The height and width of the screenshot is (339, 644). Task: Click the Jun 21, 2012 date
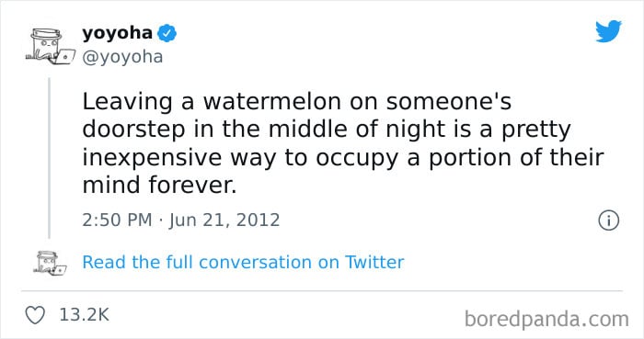(x=224, y=220)
